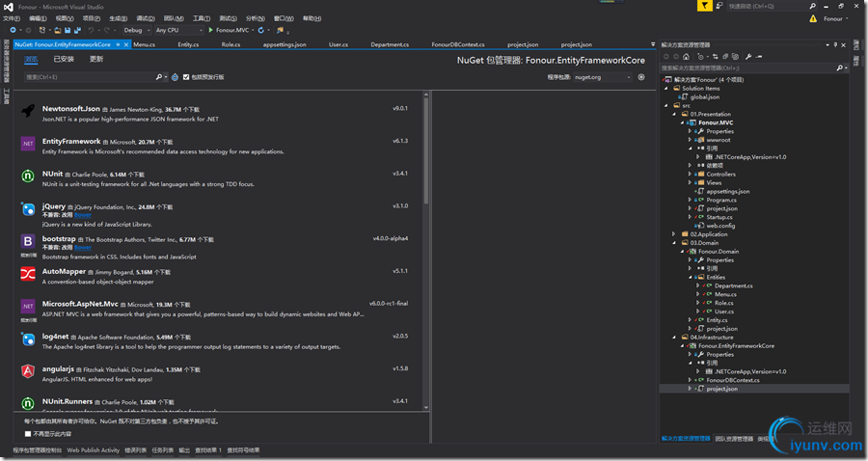
Task: Click the yellow feedback filter icon
Action: click(x=704, y=6)
